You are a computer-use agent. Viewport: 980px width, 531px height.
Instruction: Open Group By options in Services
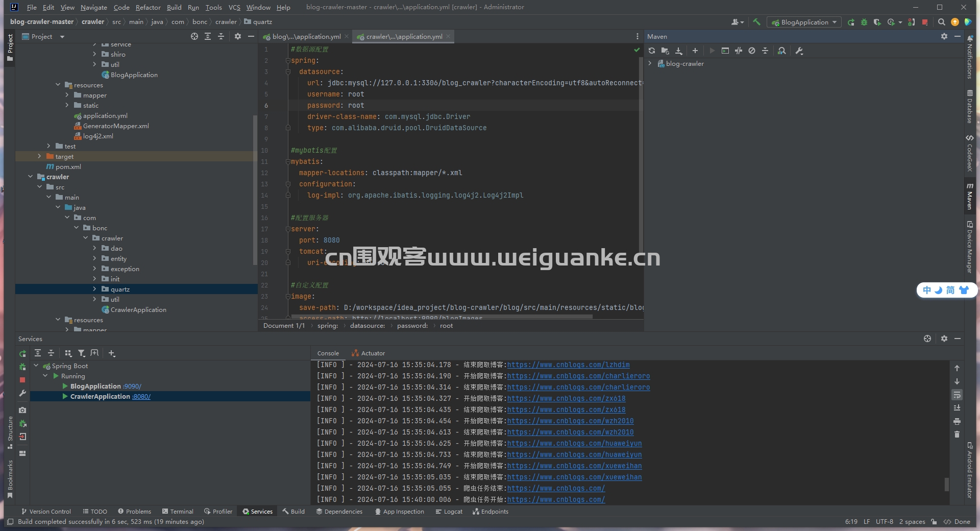[x=68, y=353]
